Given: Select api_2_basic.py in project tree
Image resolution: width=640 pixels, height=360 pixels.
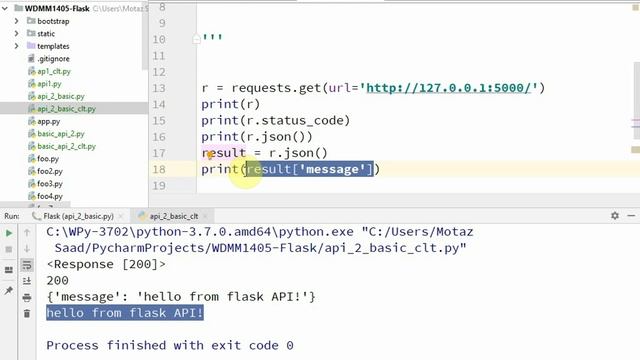Looking at the screenshot, I should [61, 96].
